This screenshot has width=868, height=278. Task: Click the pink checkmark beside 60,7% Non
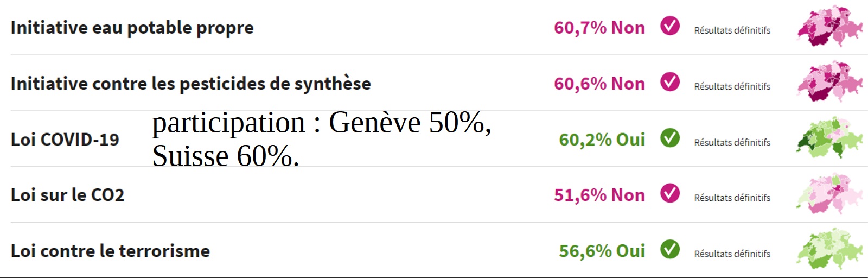coord(670,26)
